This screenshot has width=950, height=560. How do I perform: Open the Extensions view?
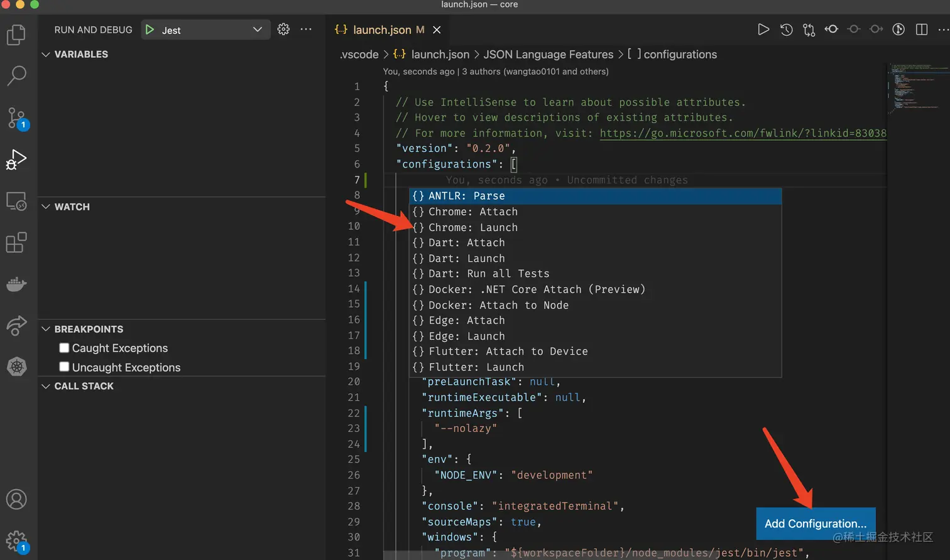tap(16, 242)
